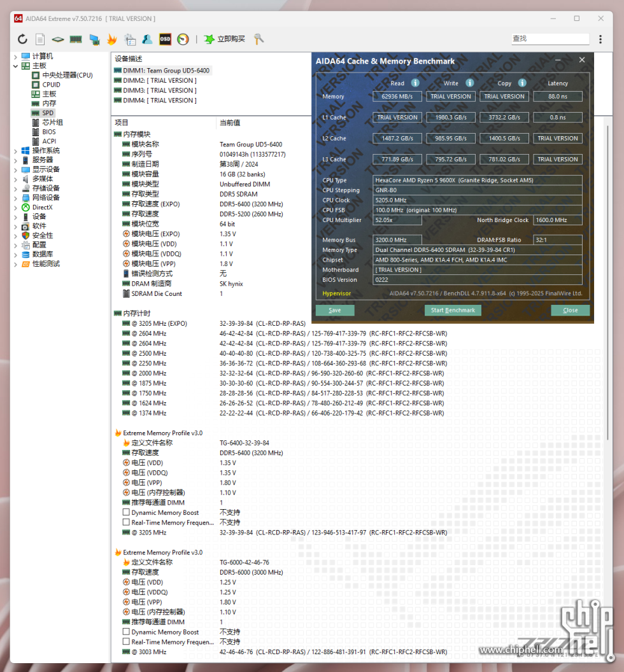Click the Refresh toolbar icon

[x=22, y=39]
